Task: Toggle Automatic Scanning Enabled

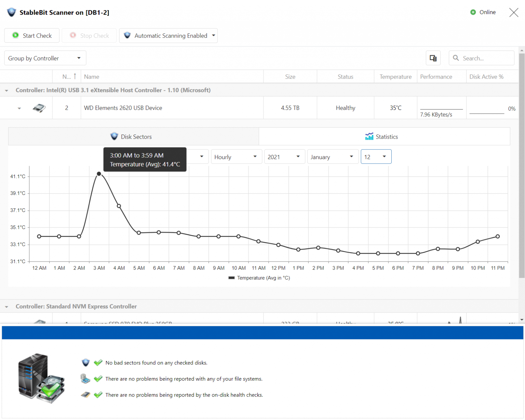Action: tap(168, 36)
